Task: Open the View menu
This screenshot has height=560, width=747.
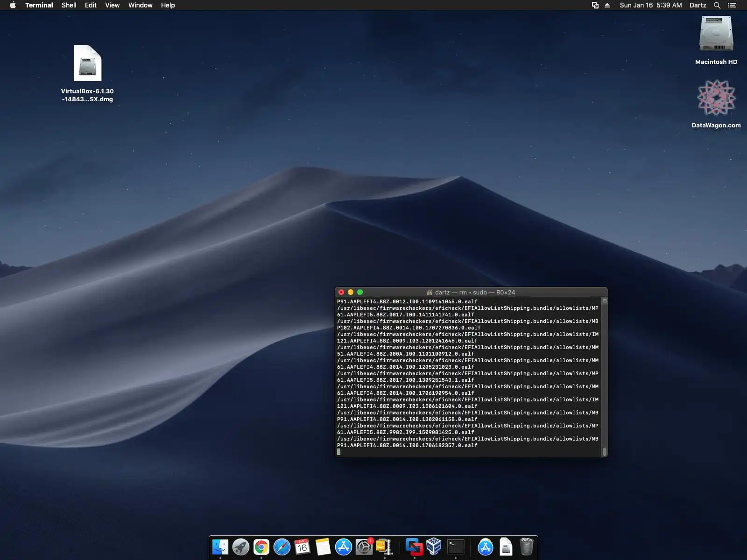Action: point(112,5)
